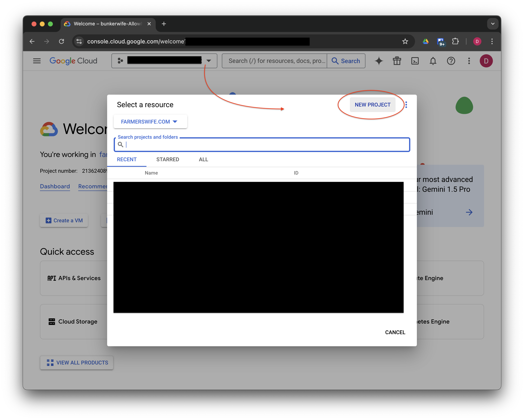Bookmark page with the star icon
524x420 pixels.
[x=405, y=42]
